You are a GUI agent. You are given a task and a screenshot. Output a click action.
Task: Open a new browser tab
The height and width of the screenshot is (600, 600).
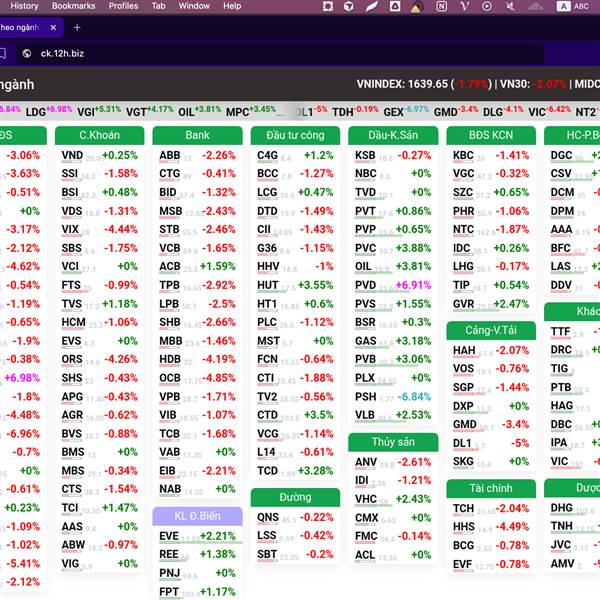coord(77,28)
